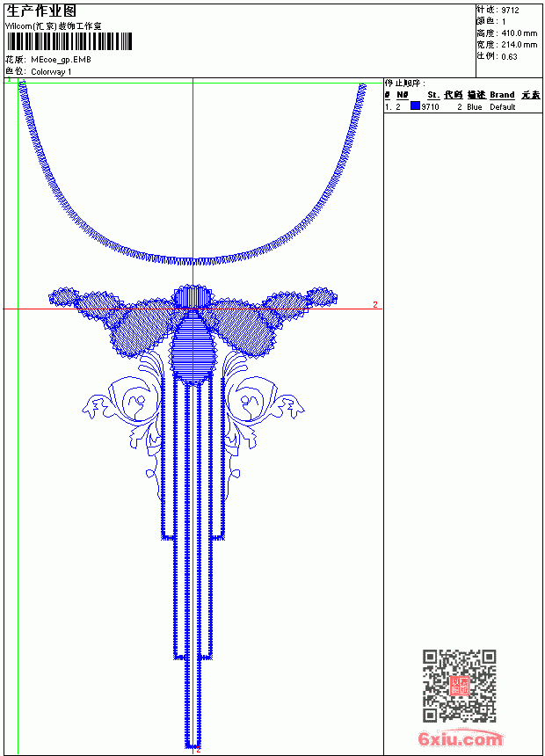This screenshot has width=545, height=756.
Task: Click the QR code image
Action: [459, 686]
